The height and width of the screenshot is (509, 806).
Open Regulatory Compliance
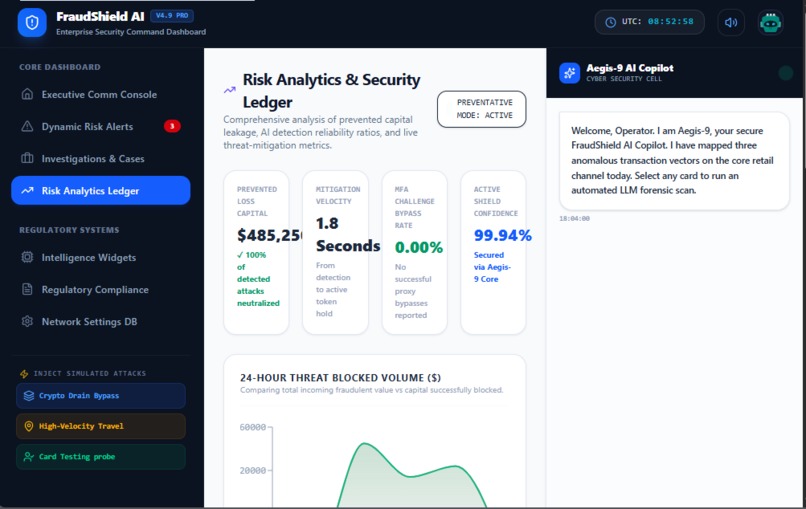pyautogui.click(x=101, y=289)
